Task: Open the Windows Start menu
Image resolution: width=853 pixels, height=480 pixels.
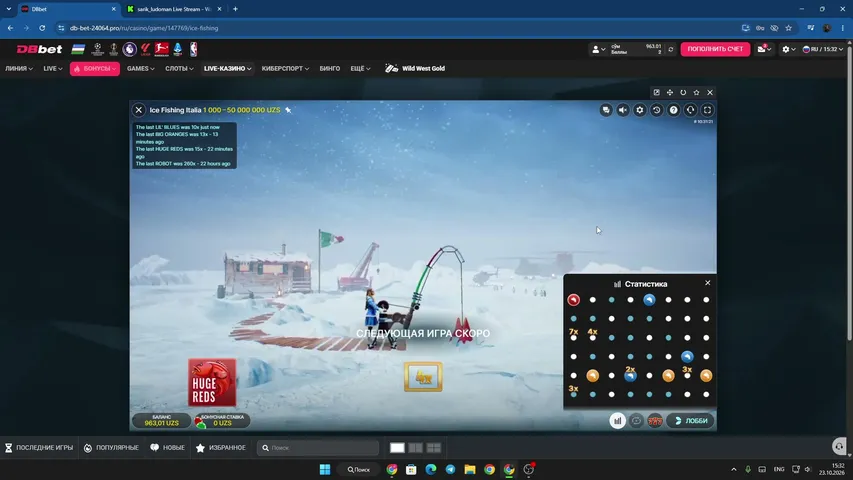Action: 325,469
